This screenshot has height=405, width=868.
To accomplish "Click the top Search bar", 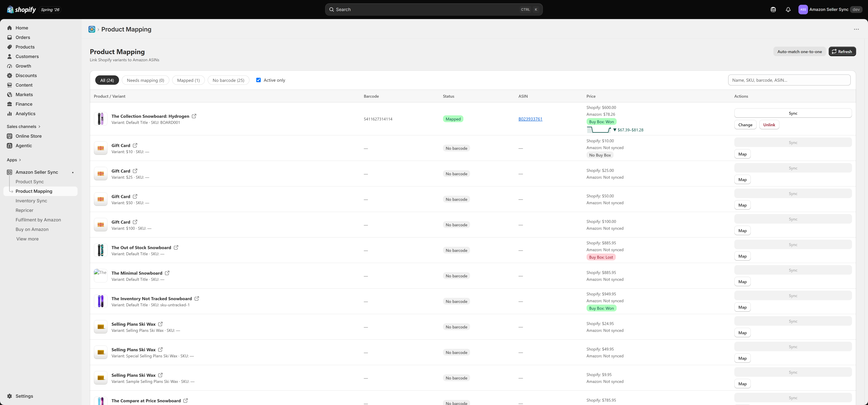I will click(434, 9).
